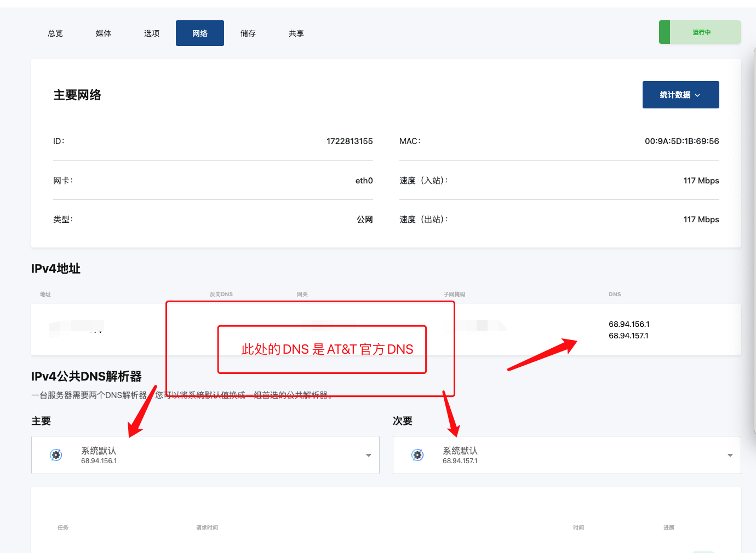
Task: Click gear icon in 次要 resolver field
Action: pos(417,455)
